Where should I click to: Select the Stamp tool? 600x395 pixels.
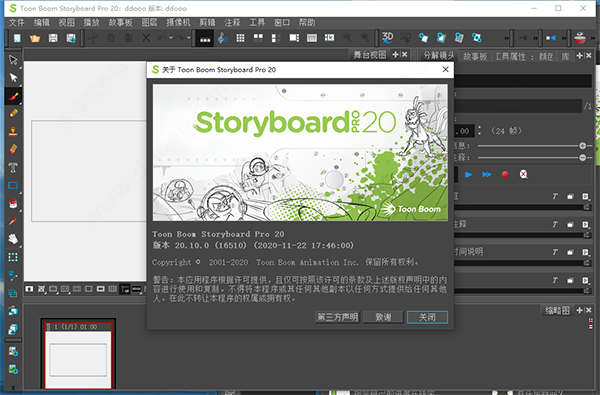pos(13,131)
